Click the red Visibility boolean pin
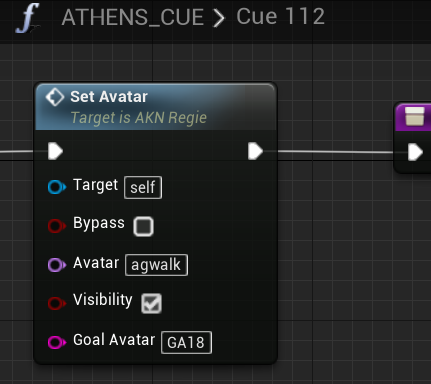The width and height of the screenshot is (431, 384). [x=57, y=304]
